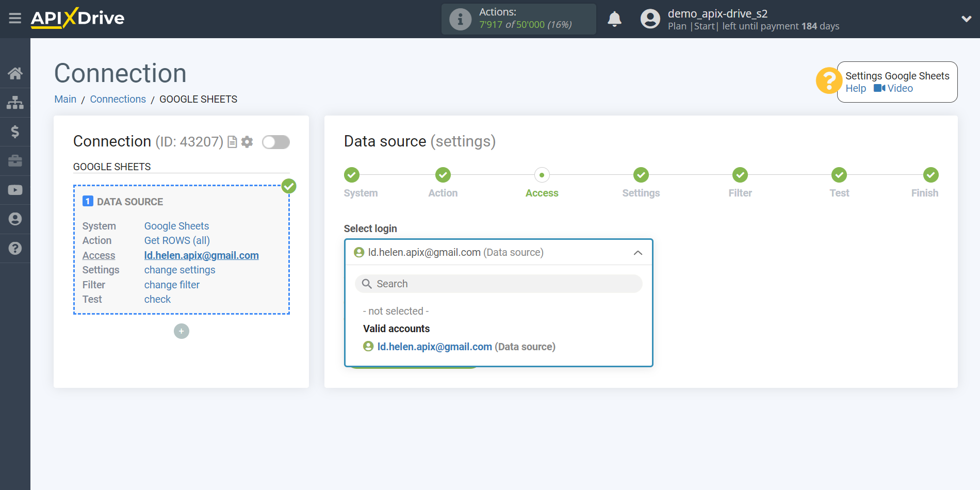Go to the System step
Viewport: 980px width, 490px height.
click(352, 175)
